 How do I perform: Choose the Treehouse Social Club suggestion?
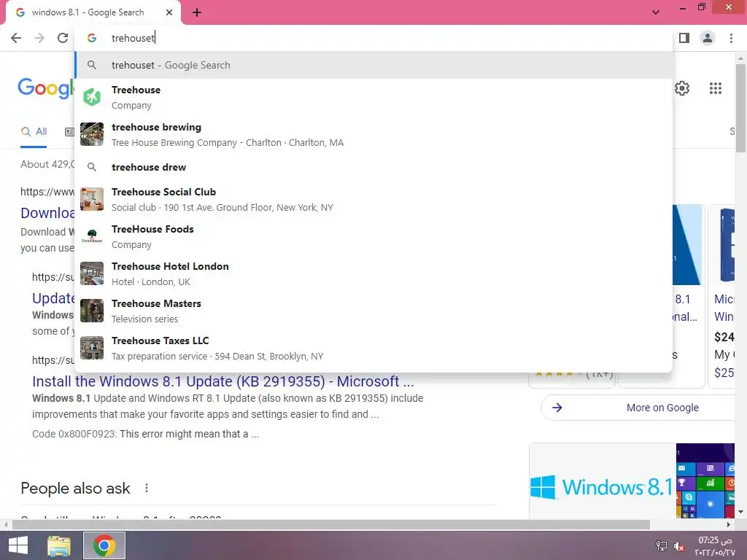click(373, 199)
